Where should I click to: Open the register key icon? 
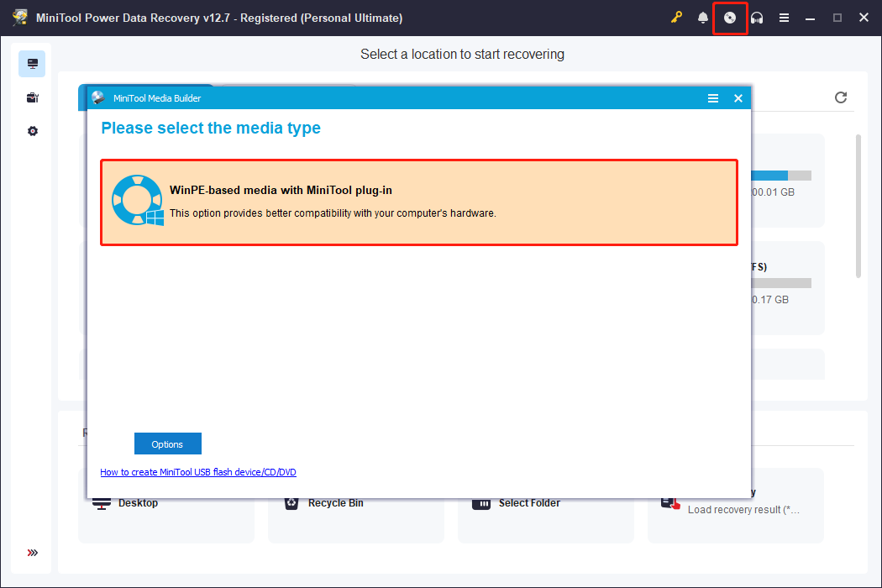pyautogui.click(x=676, y=18)
